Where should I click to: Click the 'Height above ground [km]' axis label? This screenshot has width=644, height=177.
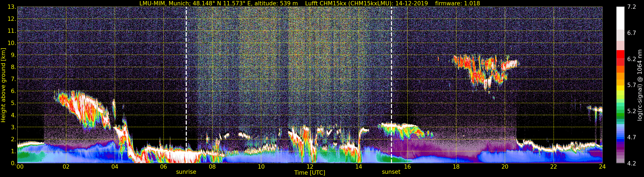coord(3,85)
